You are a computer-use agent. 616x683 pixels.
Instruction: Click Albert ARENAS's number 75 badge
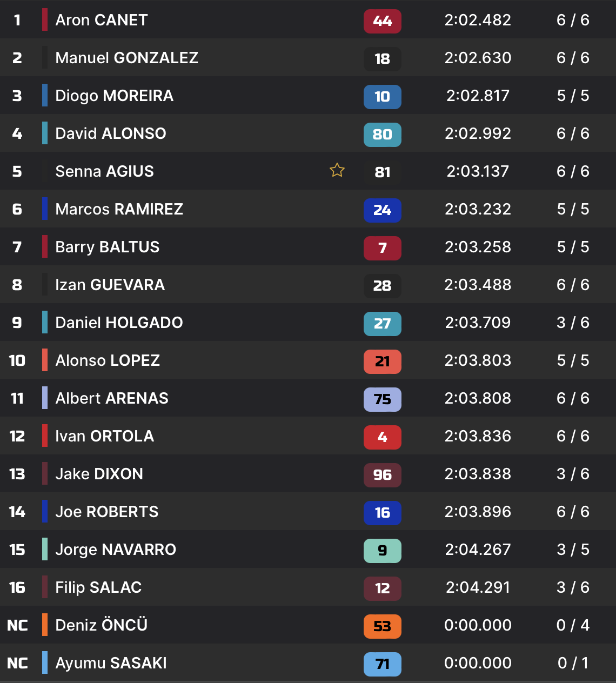[x=382, y=399]
